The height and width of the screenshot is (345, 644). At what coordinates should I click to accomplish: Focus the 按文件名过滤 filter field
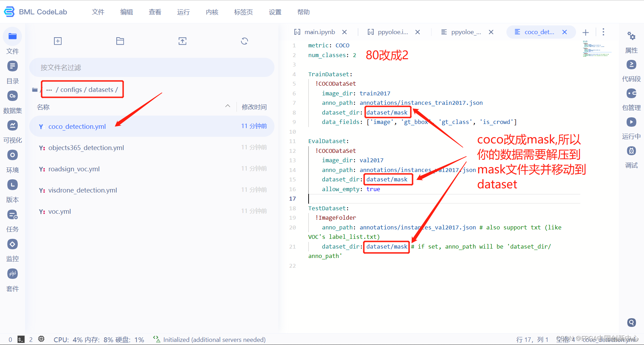pyautogui.click(x=152, y=68)
